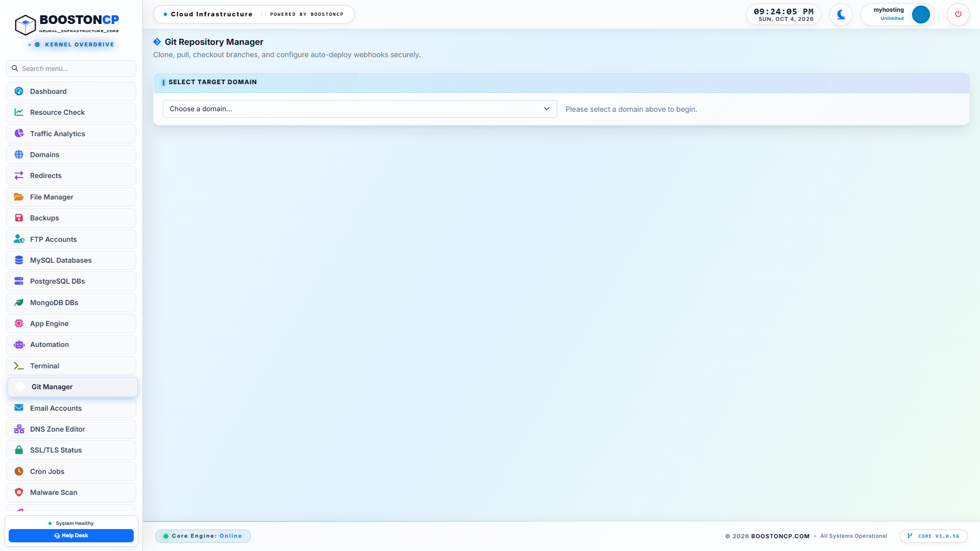The image size is (980, 551).
Task: Click the SSL/TLS Status lock icon
Action: (x=19, y=450)
